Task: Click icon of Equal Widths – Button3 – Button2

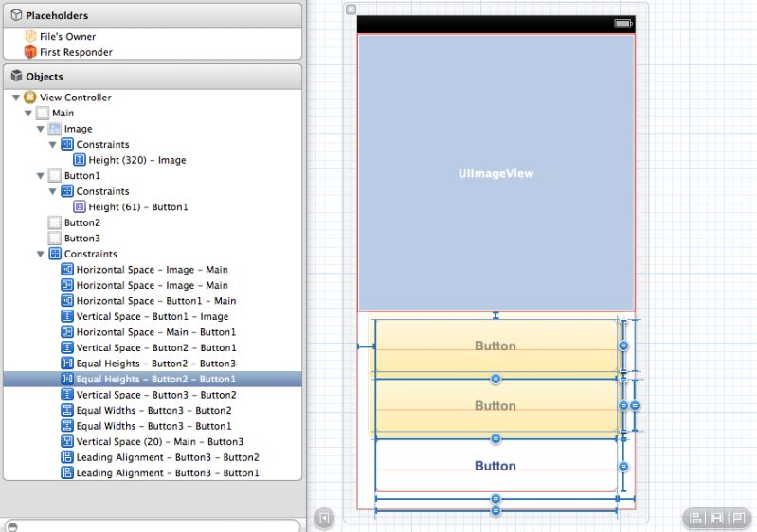Action: [67, 410]
